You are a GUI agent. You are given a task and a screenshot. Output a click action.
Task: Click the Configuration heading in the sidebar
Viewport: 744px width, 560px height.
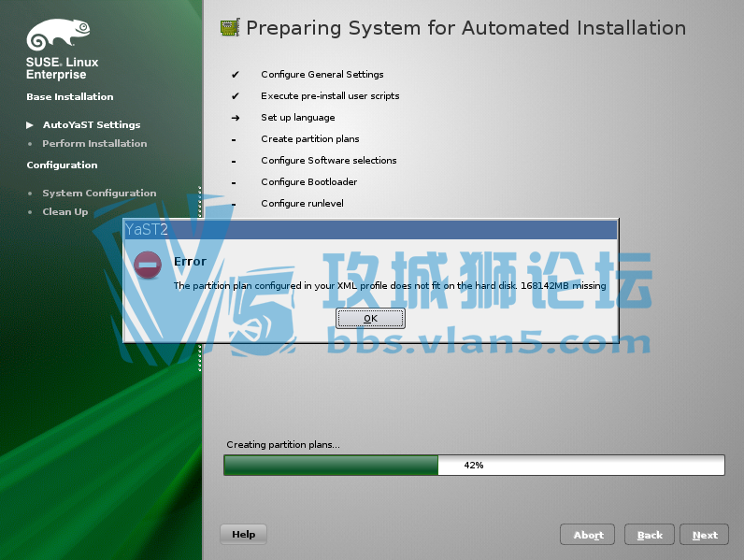tap(62, 165)
